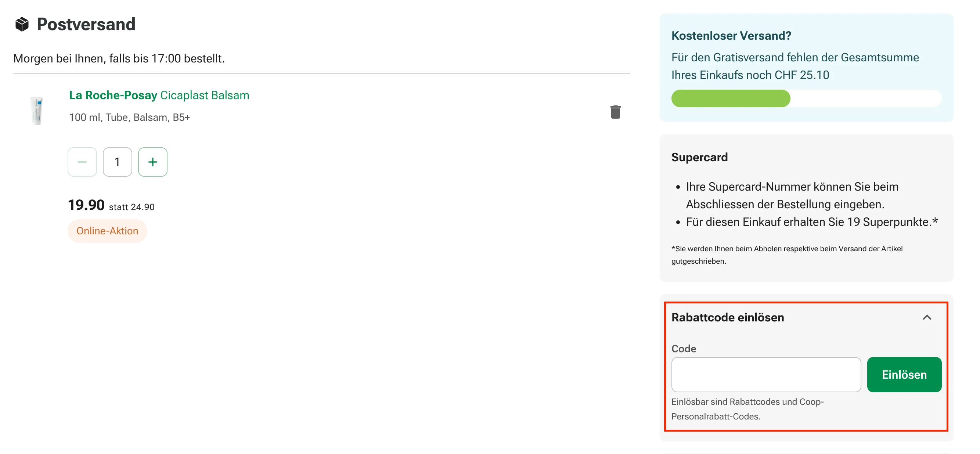This screenshot has width=980, height=454.
Task: Click the free shipping progress bar
Action: click(x=807, y=98)
